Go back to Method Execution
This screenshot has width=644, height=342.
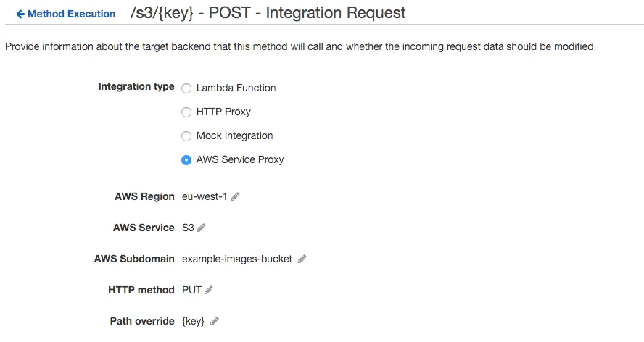[x=65, y=14]
